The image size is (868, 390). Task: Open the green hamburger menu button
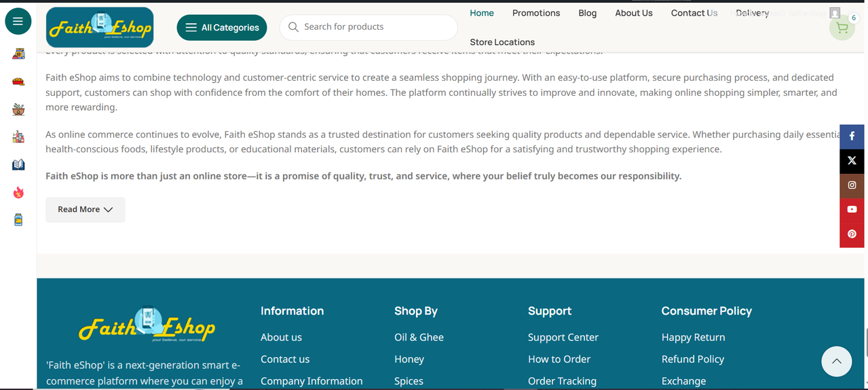click(x=18, y=21)
